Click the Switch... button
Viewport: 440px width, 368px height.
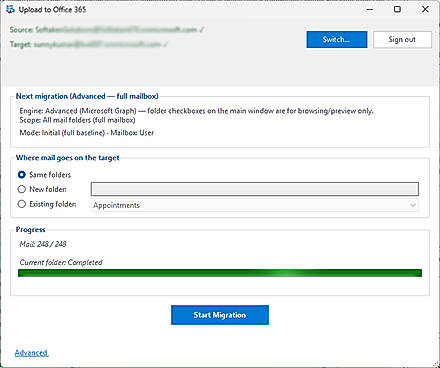pyautogui.click(x=337, y=40)
